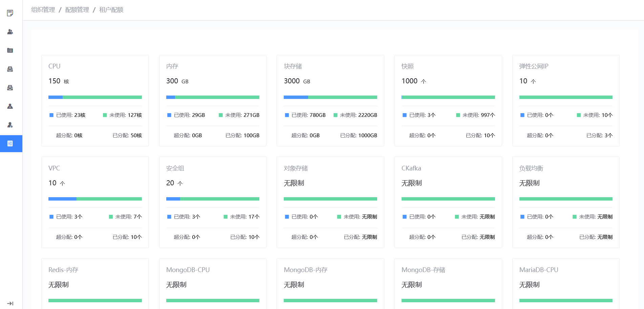This screenshot has height=309, width=644.
Task: Click the 块存储 usage progress bar
Action: click(330, 97)
